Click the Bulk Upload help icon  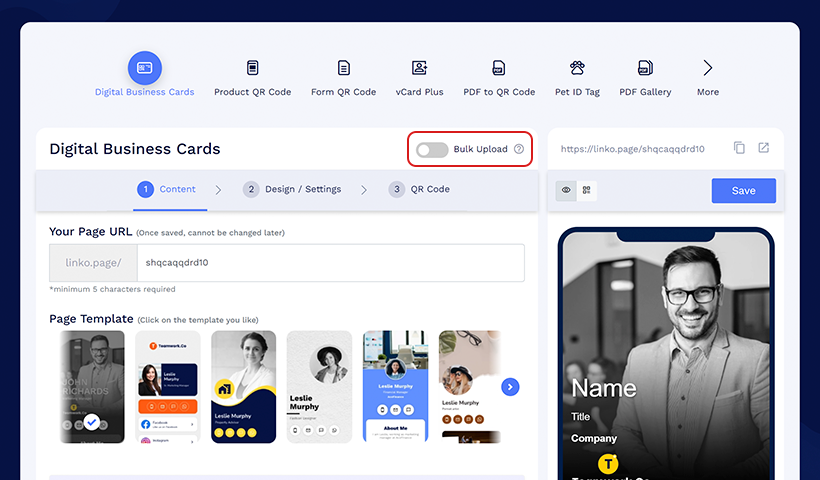click(519, 149)
